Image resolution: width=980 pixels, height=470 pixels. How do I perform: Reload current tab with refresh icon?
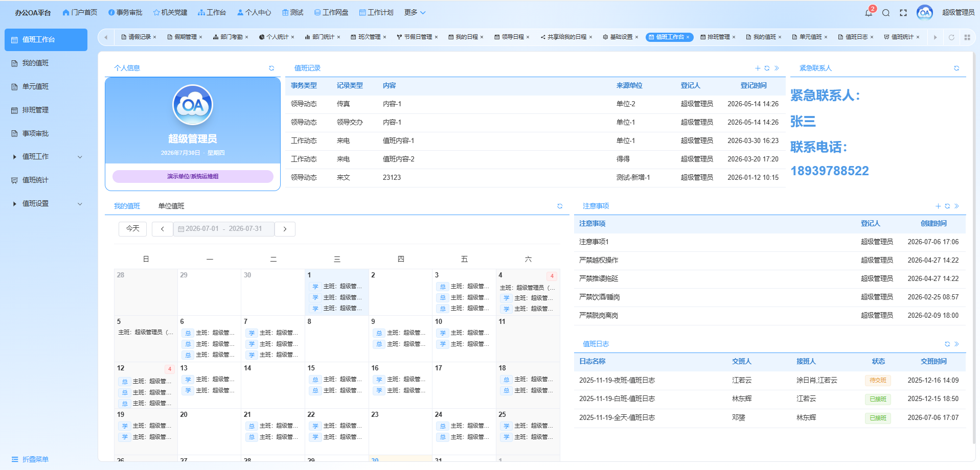click(951, 37)
